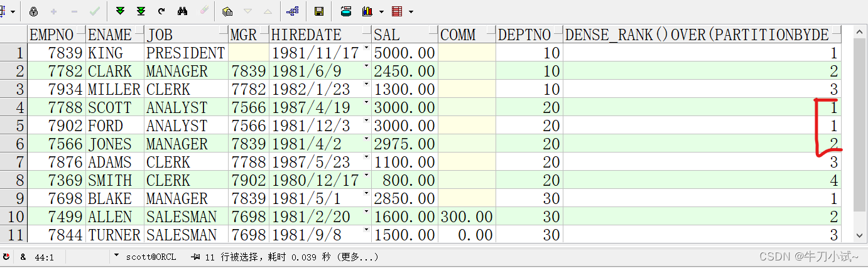Select row number 6 header
This screenshot has width=868, height=268.
(14, 144)
